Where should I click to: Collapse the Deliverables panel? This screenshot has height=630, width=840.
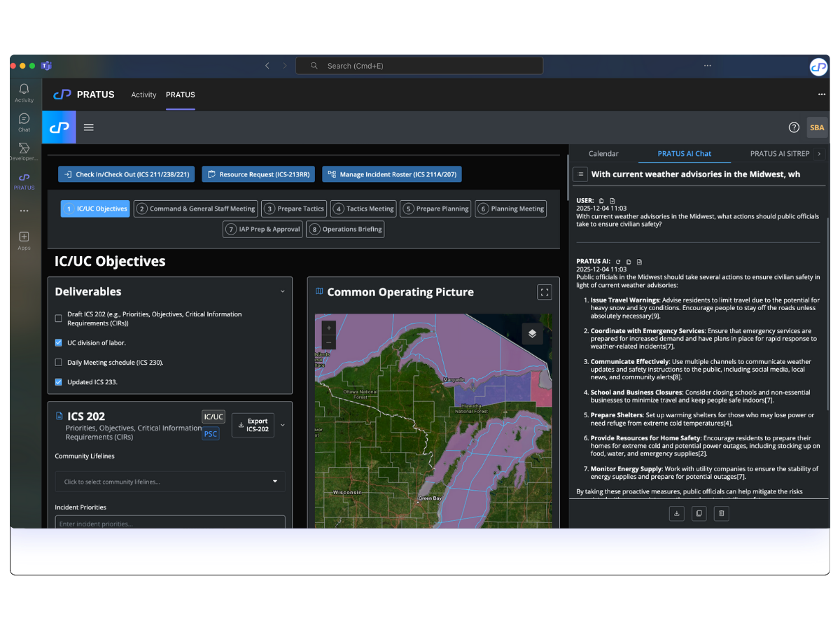[282, 291]
